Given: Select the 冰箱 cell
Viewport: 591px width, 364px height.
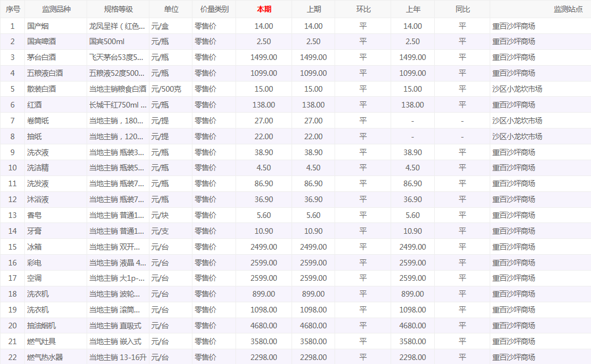Looking at the screenshot, I should (x=35, y=247).
